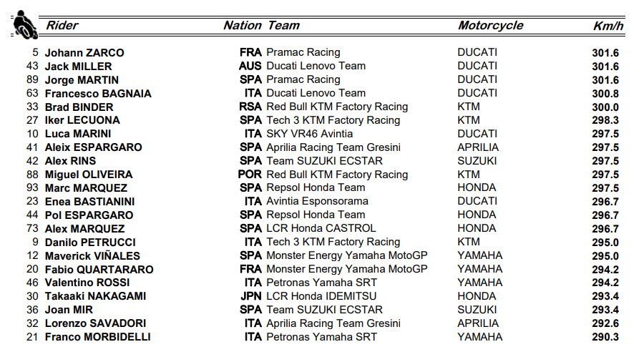Click the Rider column header
644x362 pixels.
62,26
